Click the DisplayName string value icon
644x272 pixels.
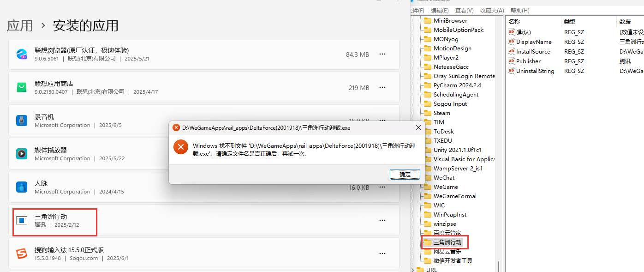point(512,42)
